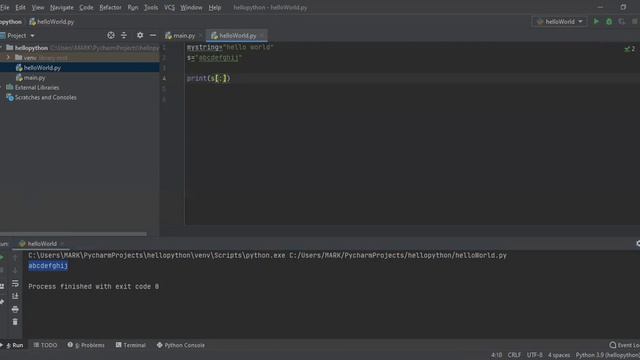
Task: Expand the venv folder
Action: pos(8,58)
